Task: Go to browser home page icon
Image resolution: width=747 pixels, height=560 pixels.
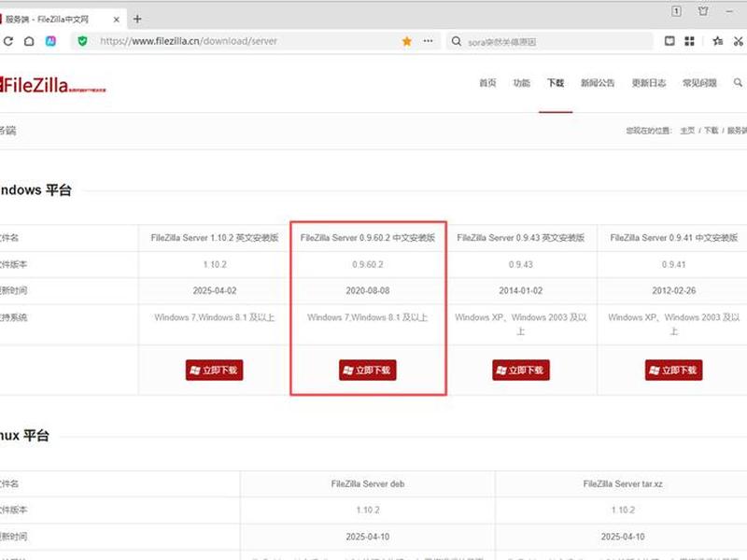Action: click(x=29, y=41)
